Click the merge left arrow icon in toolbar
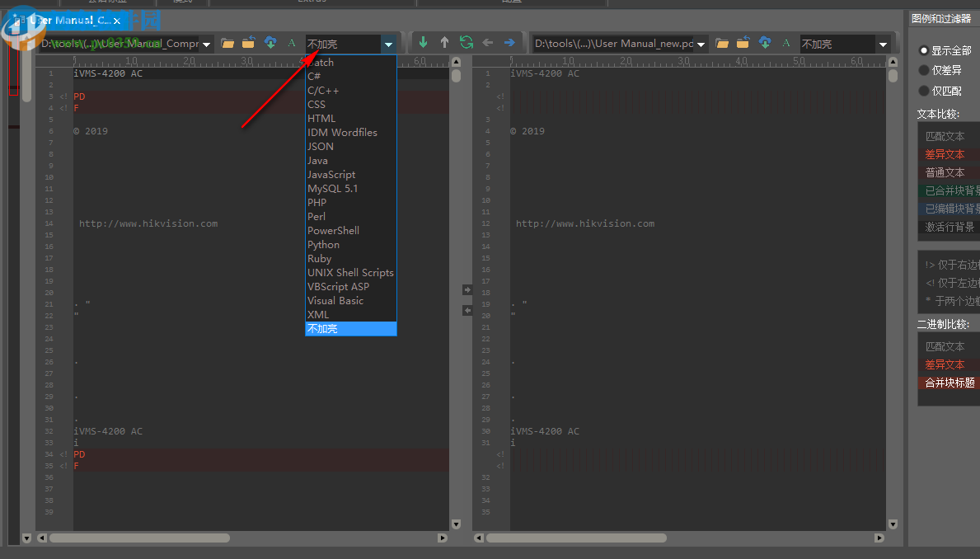Viewport: 980px width, 559px height. tap(488, 43)
